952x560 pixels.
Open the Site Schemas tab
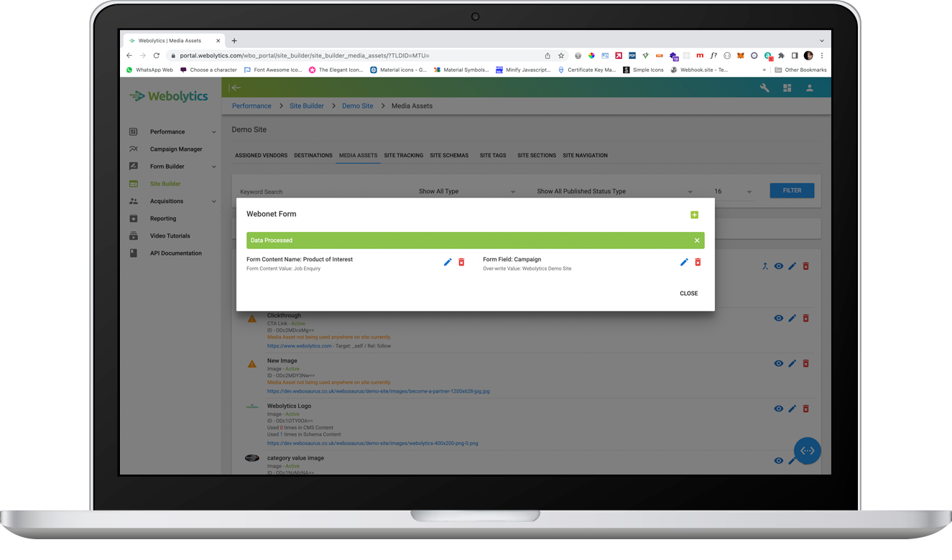(x=449, y=155)
